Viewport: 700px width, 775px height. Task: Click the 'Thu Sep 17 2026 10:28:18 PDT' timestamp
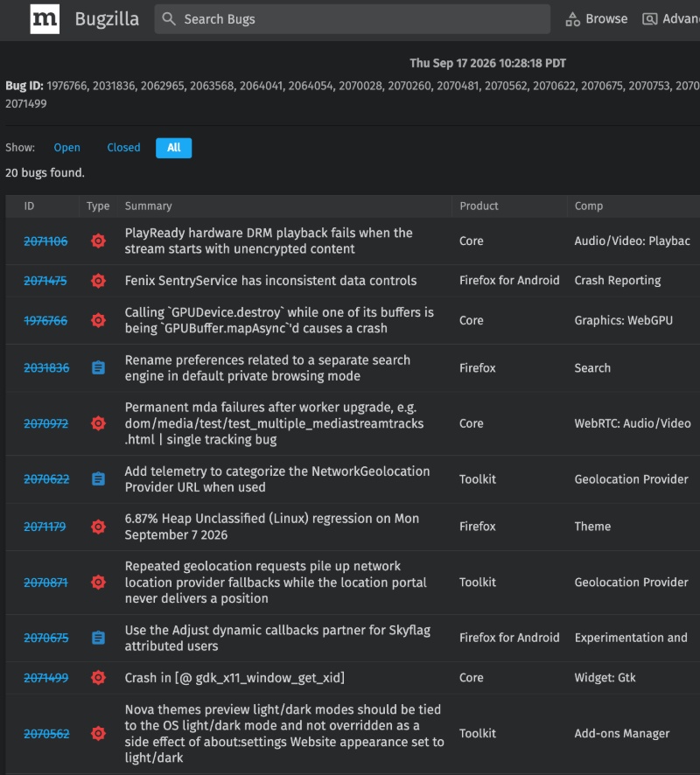pyautogui.click(x=487, y=63)
